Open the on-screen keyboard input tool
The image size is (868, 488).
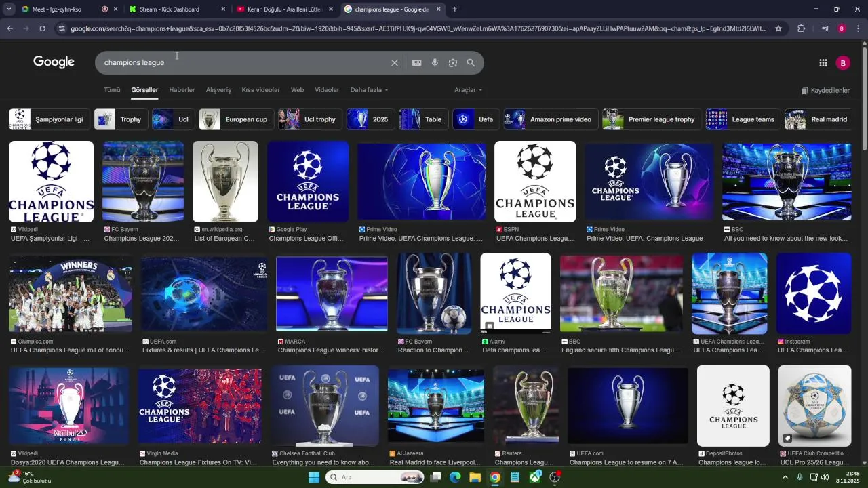pos(416,62)
